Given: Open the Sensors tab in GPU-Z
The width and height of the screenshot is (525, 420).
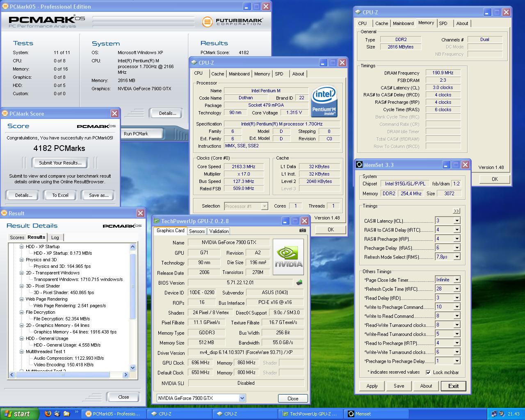Looking at the screenshot, I should coord(197,231).
